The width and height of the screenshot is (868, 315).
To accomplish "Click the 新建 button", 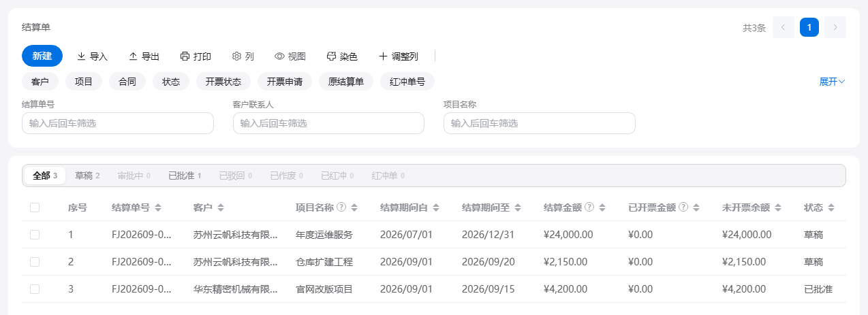I will point(42,56).
